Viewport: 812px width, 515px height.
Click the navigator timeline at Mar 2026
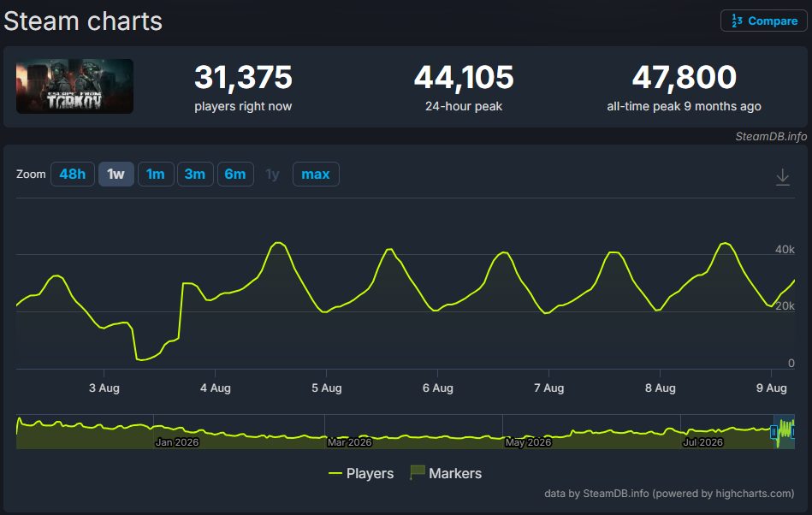pos(350,442)
